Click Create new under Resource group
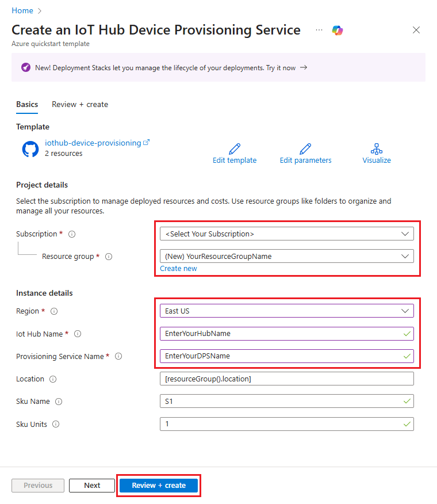 point(178,268)
